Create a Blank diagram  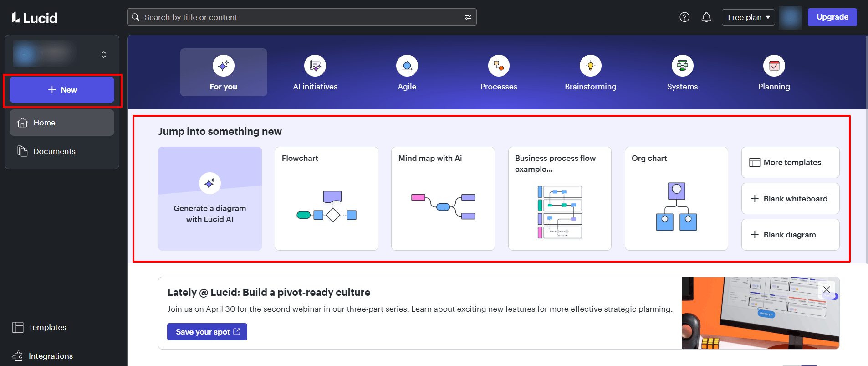[x=790, y=235]
